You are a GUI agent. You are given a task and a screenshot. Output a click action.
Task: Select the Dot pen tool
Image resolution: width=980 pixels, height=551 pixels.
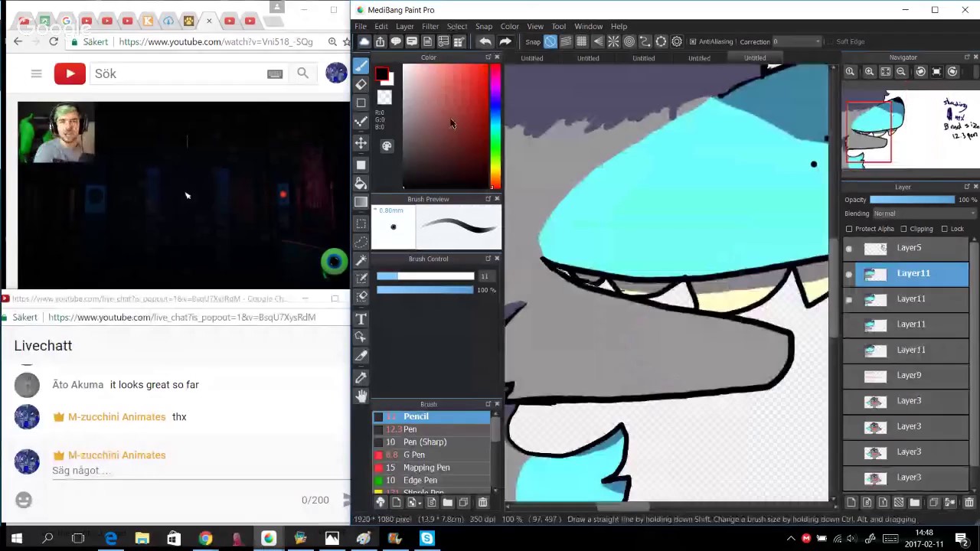(x=361, y=122)
